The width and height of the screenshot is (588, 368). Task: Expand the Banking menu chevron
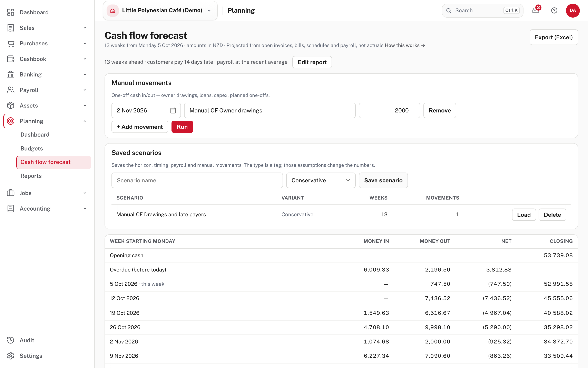click(85, 74)
